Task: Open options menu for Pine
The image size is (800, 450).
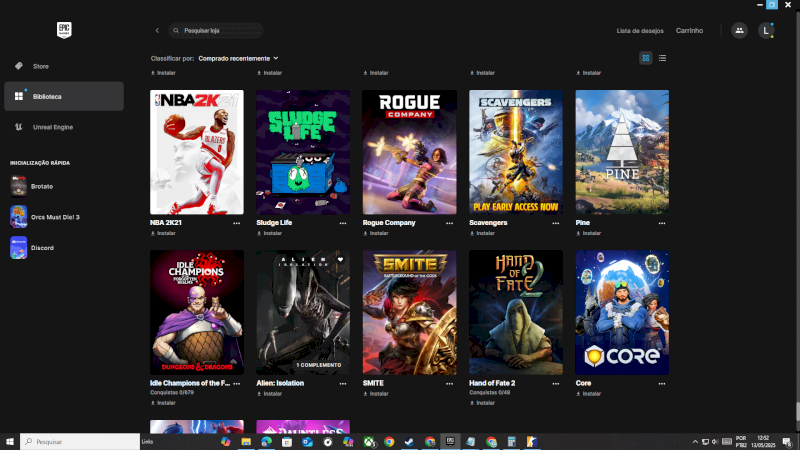Action: 662,223
